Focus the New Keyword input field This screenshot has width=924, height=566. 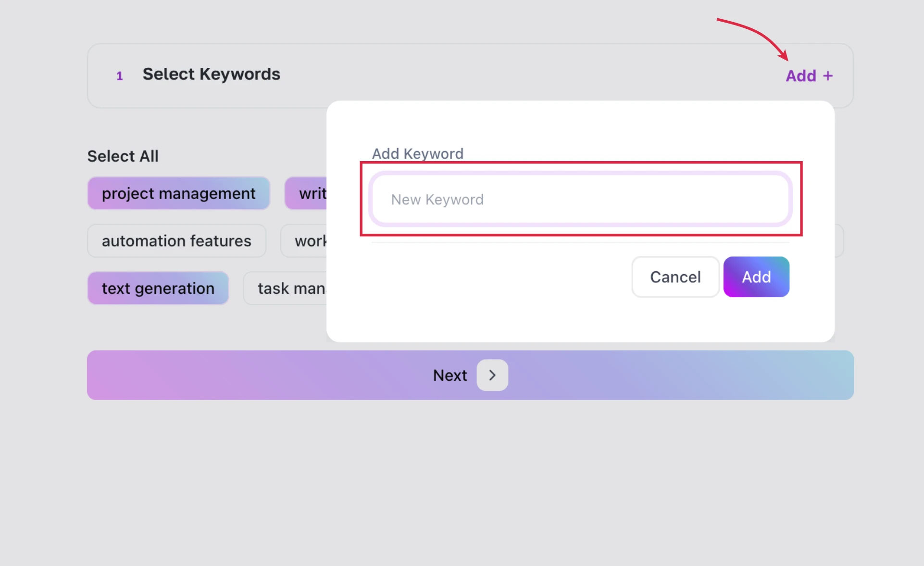point(580,200)
